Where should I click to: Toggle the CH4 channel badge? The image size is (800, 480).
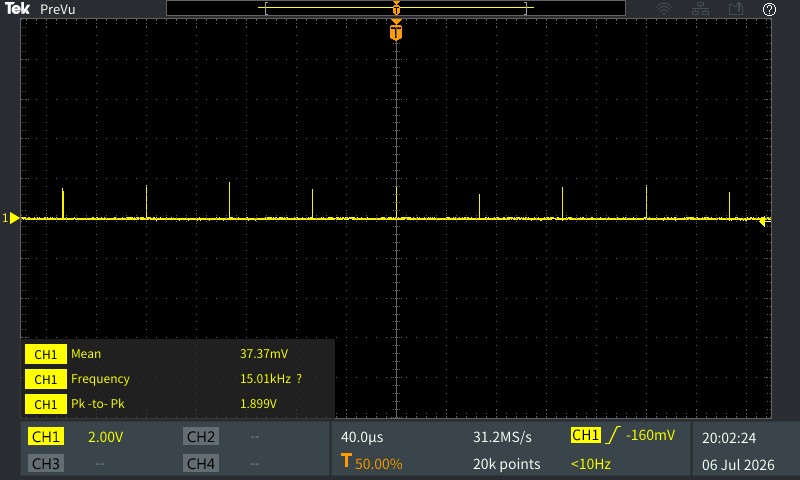[x=201, y=464]
